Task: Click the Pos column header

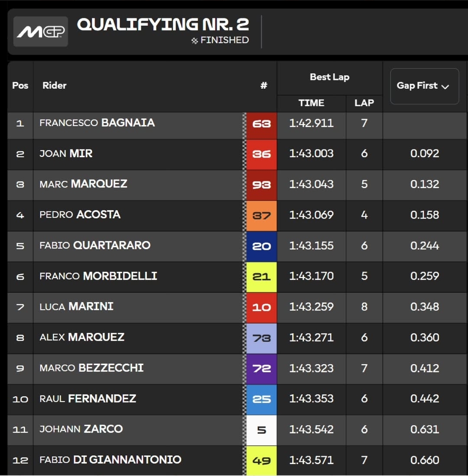Action: coord(20,85)
